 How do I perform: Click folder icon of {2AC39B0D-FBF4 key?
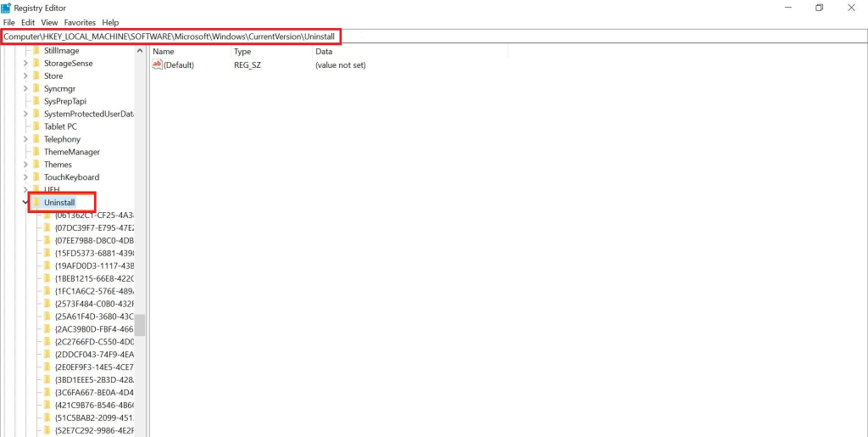pos(47,329)
